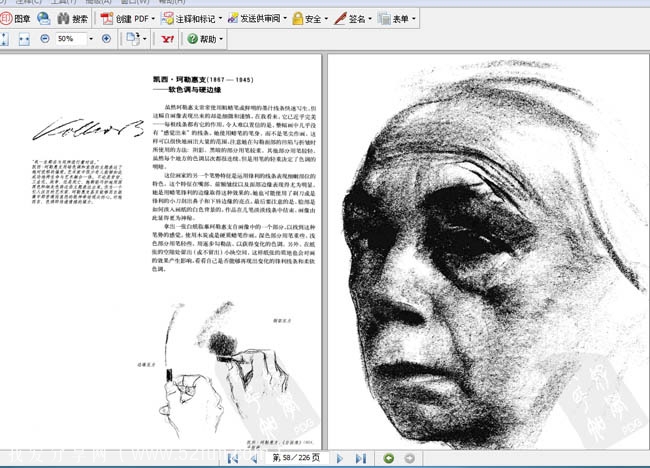Screen dimensions: 650x468
Task: Open the 帮助 help button
Action: [205, 39]
